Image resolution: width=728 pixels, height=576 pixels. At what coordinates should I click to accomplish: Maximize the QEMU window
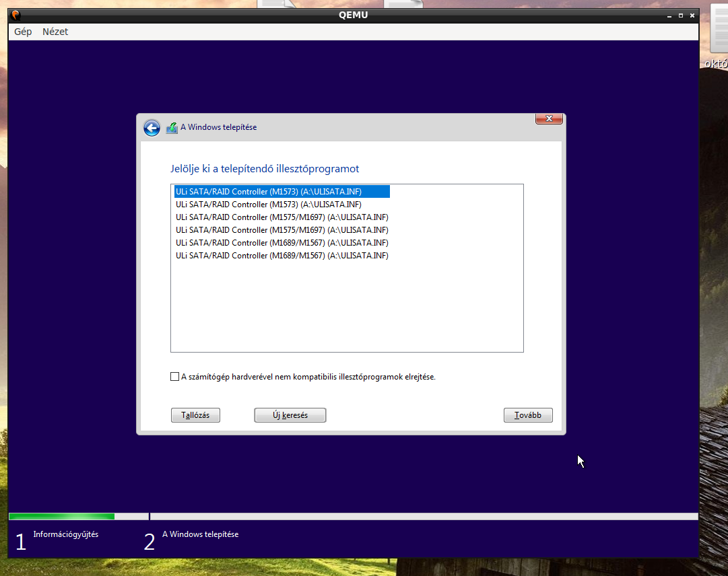click(681, 15)
